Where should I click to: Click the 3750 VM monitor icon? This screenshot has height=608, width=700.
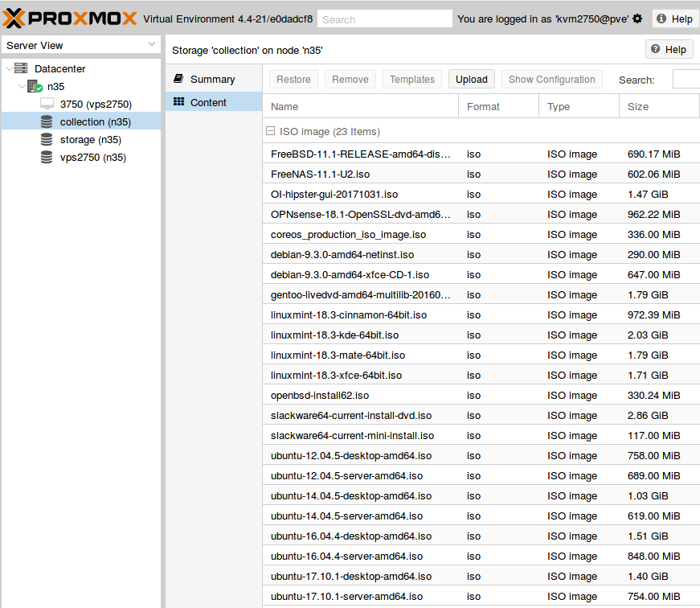pos(47,105)
